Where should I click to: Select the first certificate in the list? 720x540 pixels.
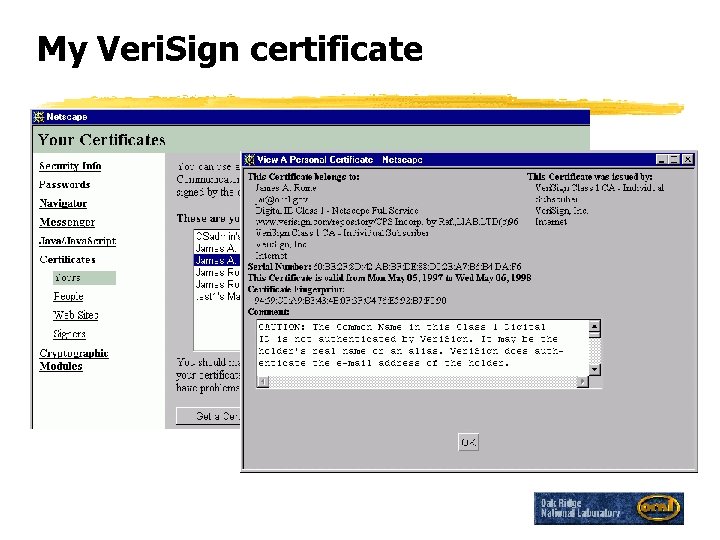pos(217,236)
